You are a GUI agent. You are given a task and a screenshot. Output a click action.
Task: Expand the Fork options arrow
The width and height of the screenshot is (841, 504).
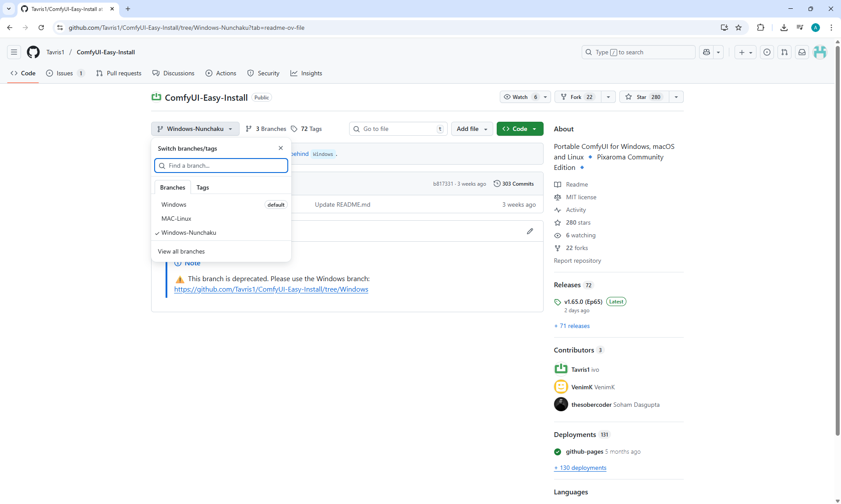point(608,97)
